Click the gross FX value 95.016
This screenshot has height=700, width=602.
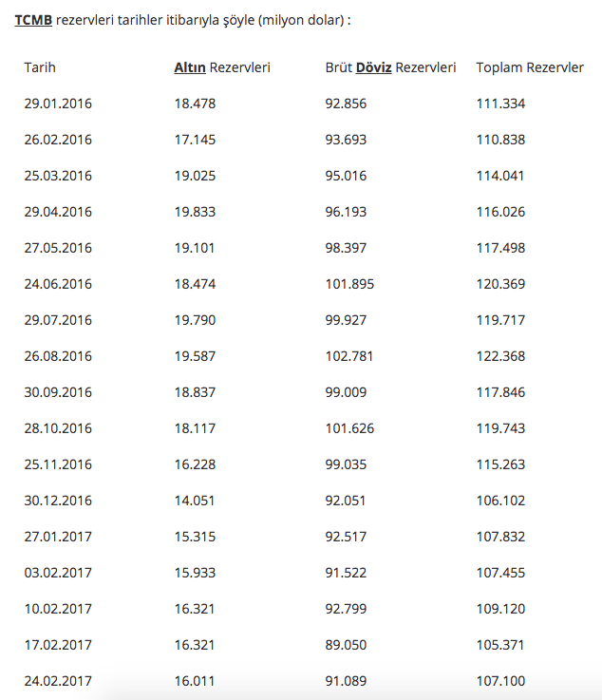pos(346,176)
